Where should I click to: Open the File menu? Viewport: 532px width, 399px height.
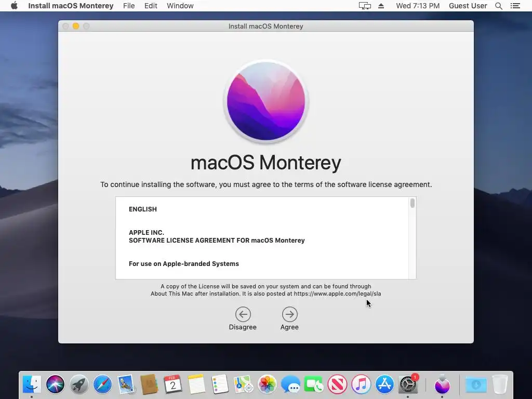click(129, 6)
